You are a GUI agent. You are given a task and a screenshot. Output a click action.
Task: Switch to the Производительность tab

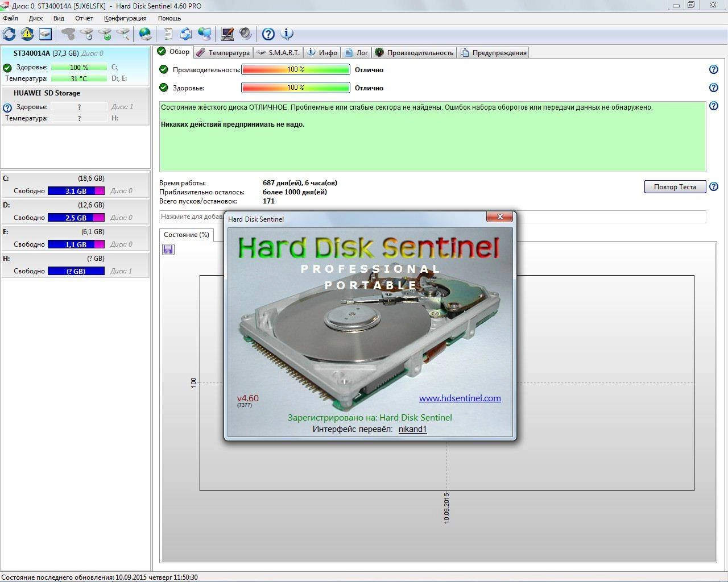pyautogui.click(x=414, y=53)
